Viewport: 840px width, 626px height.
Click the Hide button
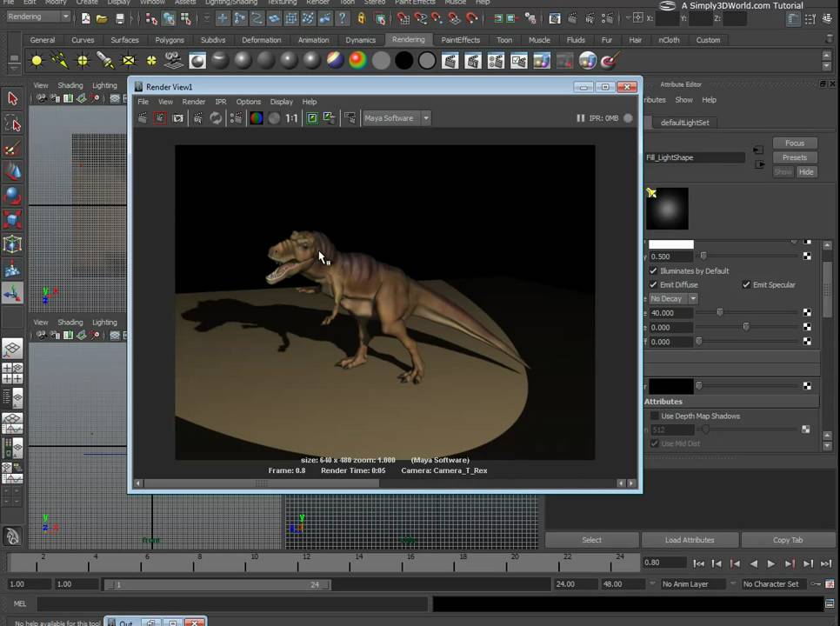coord(806,172)
